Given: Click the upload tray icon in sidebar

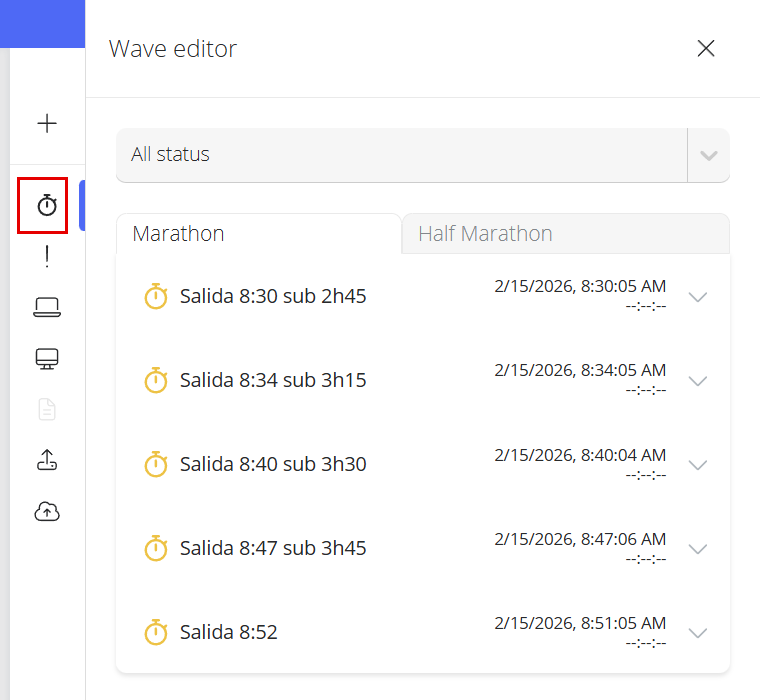Looking at the screenshot, I should tap(47, 460).
